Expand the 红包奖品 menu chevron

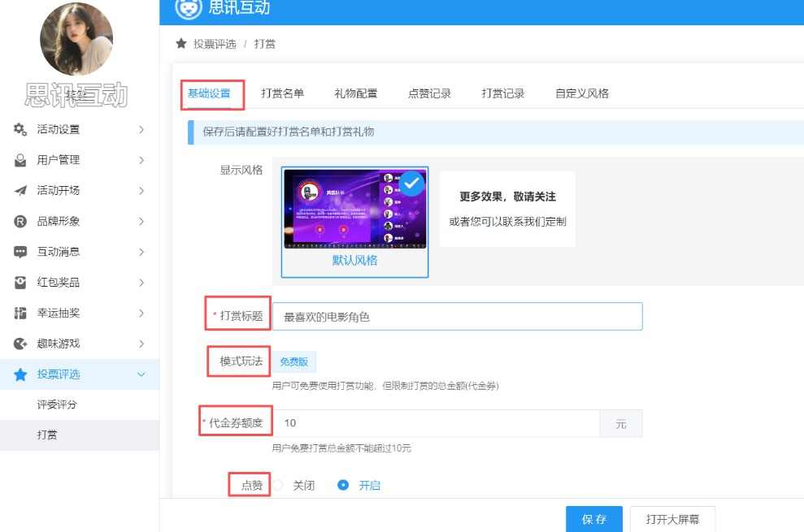141,283
